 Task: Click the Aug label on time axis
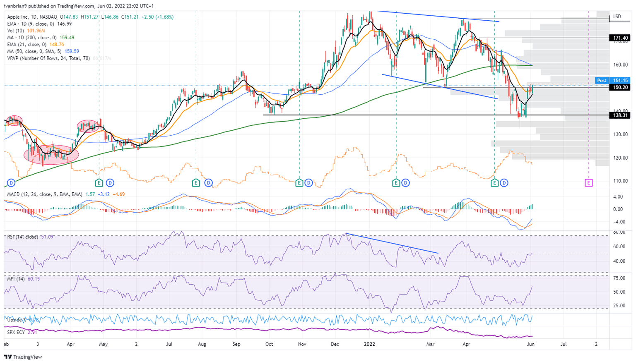point(202,344)
